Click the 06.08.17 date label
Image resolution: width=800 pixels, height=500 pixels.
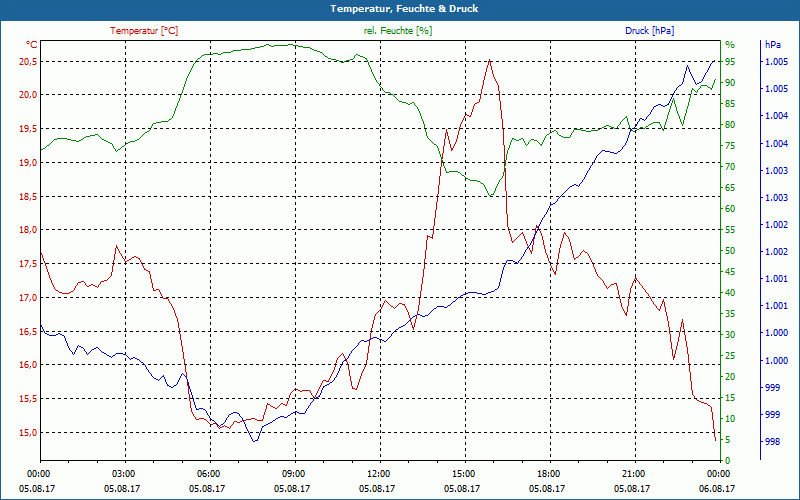717,488
